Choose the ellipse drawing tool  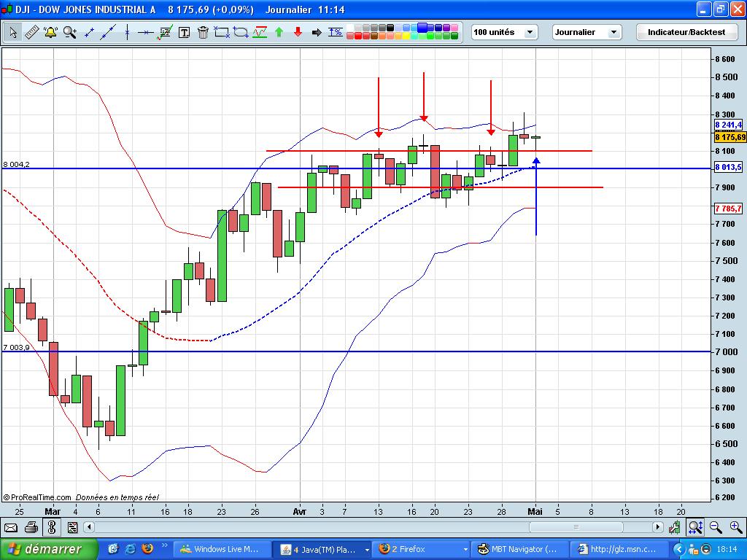(241, 32)
